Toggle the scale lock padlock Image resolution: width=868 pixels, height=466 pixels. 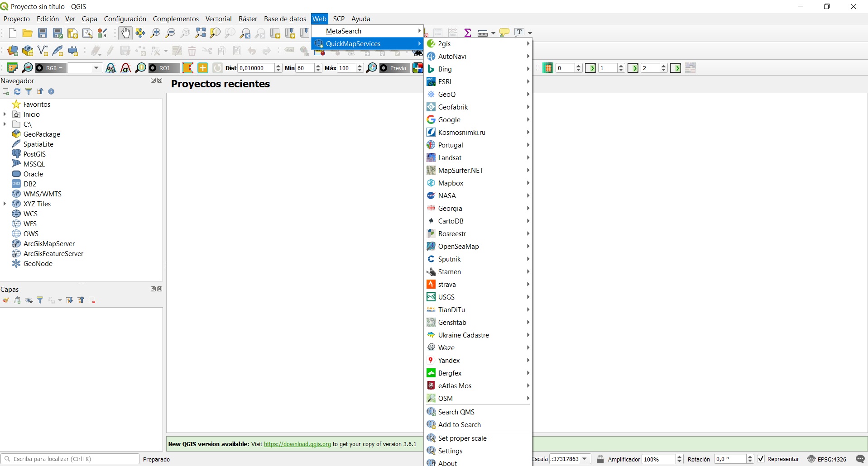[x=600, y=459]
